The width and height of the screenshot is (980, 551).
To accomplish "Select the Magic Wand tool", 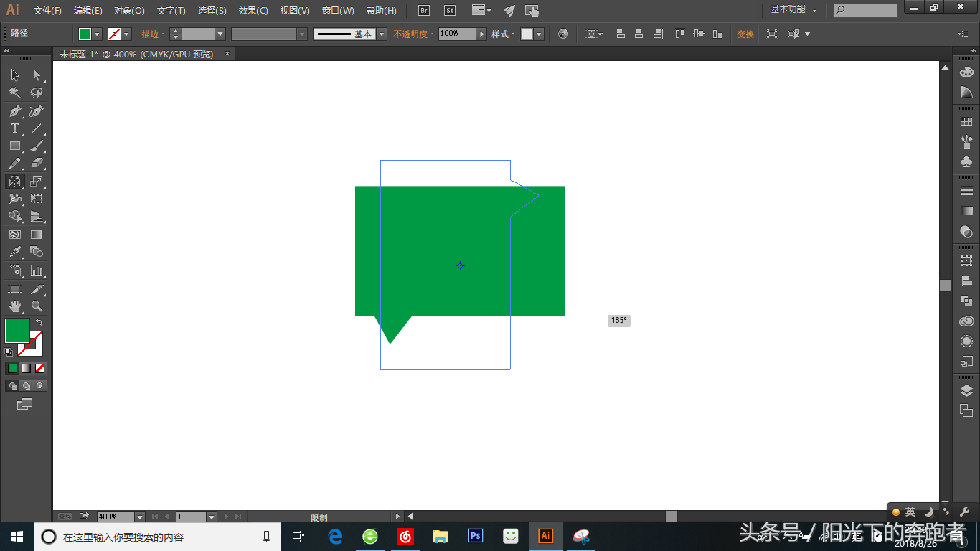I will [14, 93].
